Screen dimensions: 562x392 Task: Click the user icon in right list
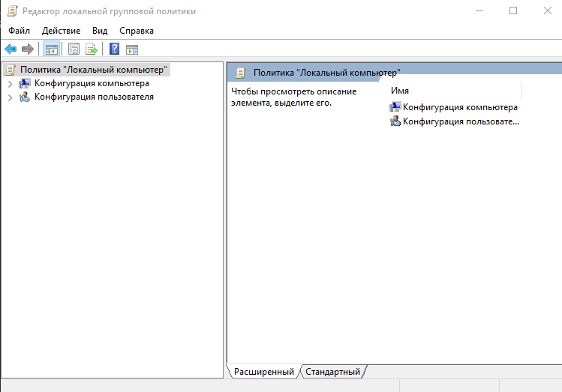click(x=395, y=121)
